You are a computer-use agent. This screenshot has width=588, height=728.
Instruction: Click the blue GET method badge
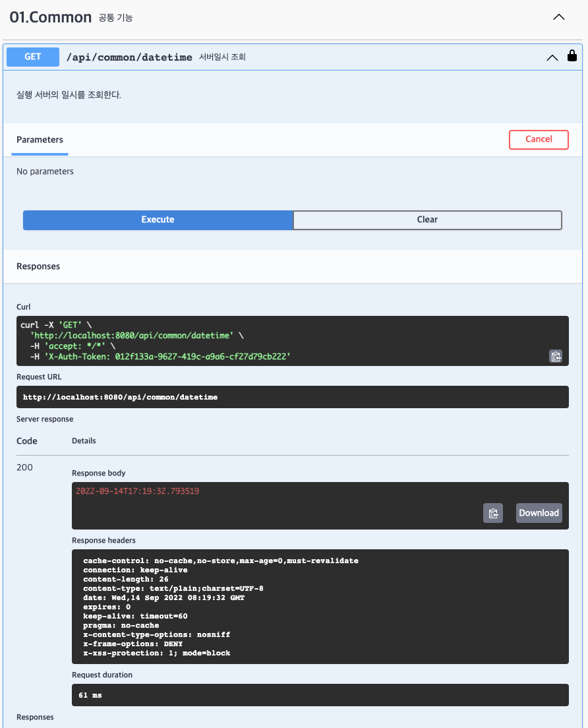[33, 57]
